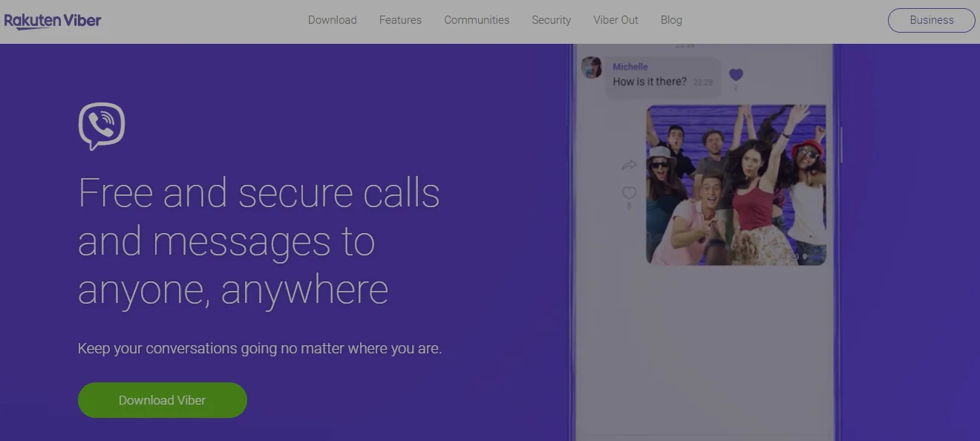Screen dimensions: 980x441
Task: Click the Michelle sender name
Action: 630,67
